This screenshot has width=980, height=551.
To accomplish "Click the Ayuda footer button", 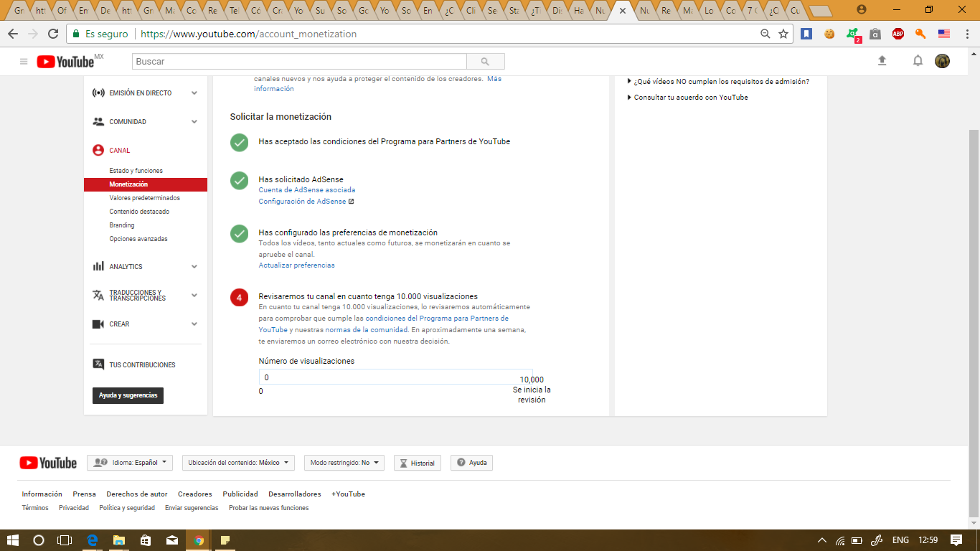I will (471, 463).
